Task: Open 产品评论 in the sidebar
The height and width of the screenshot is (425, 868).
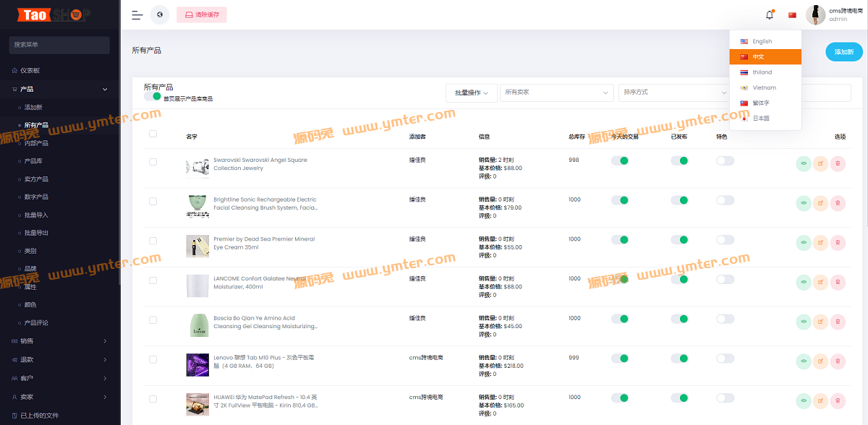Action: click(x=36, y=322)
